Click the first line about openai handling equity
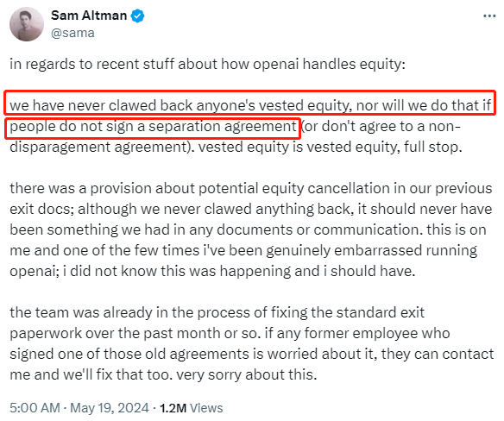The image size is (504, 421). pos(207,65)
